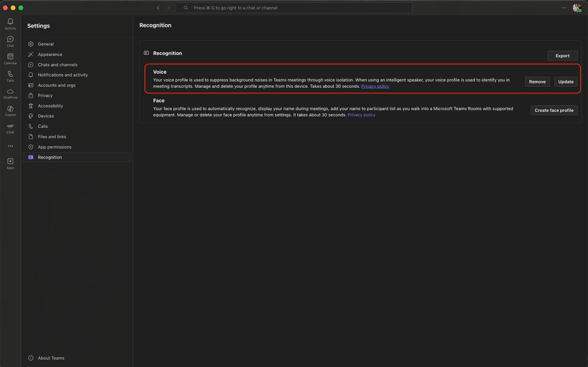588x367 pixels.
Task: Launch Copilot from the left rail
Action: pyautogui.click(x=10, y=109)
